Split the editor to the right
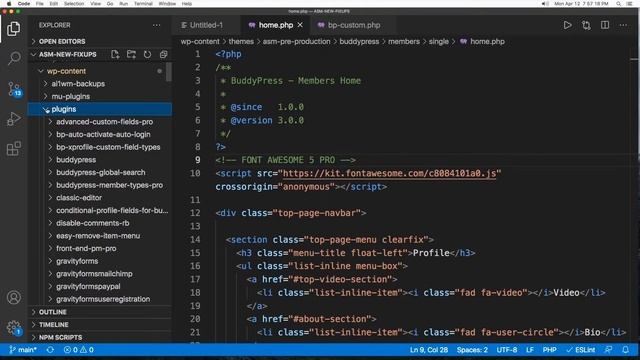Screen dimensions: 640x360 click(605, 25)
